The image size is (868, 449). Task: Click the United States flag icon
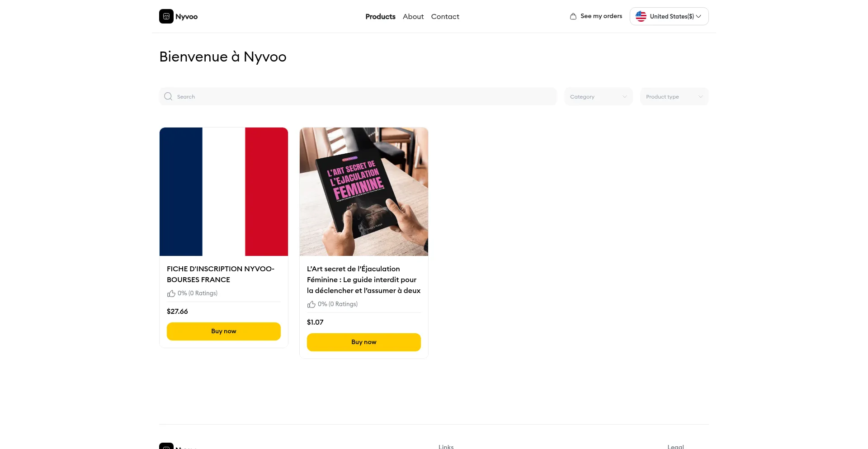click(x=641, y=16)
